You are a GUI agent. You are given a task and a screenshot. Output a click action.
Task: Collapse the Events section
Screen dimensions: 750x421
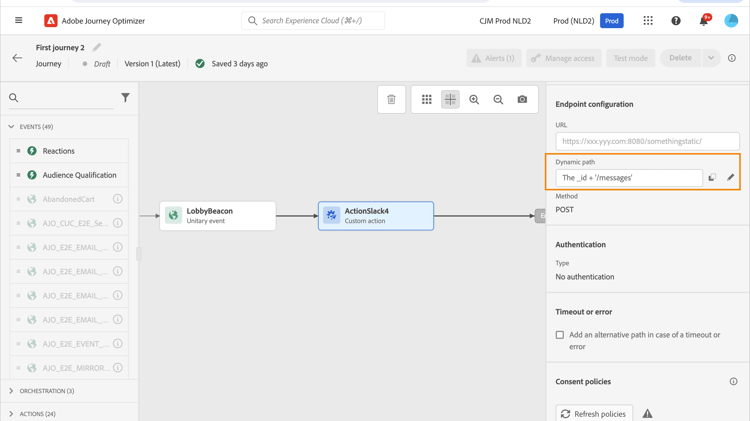point(11,127)
